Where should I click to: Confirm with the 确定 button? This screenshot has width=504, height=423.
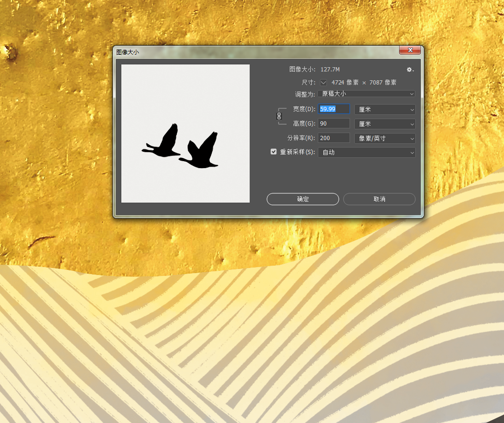303,199
